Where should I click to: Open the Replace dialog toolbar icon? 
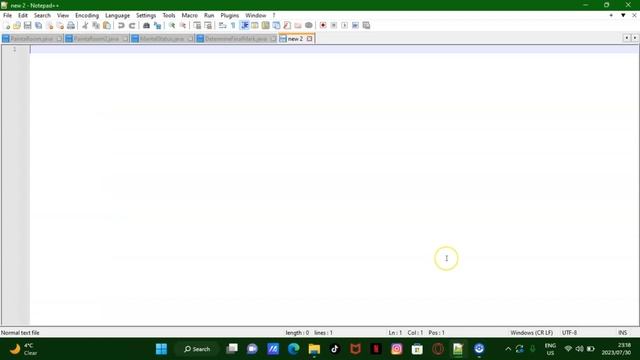(157, 25)
